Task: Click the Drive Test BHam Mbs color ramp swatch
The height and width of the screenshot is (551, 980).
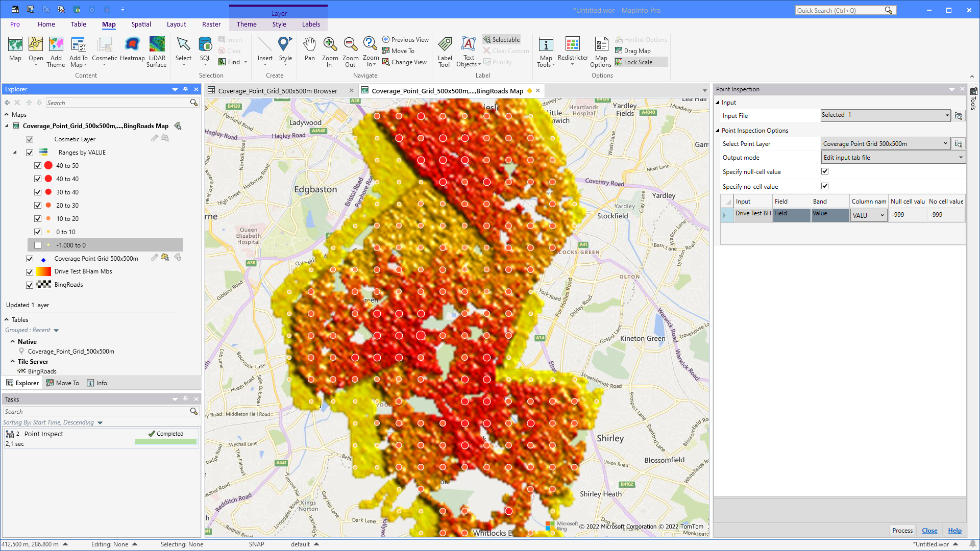Action: click(43, 271)
